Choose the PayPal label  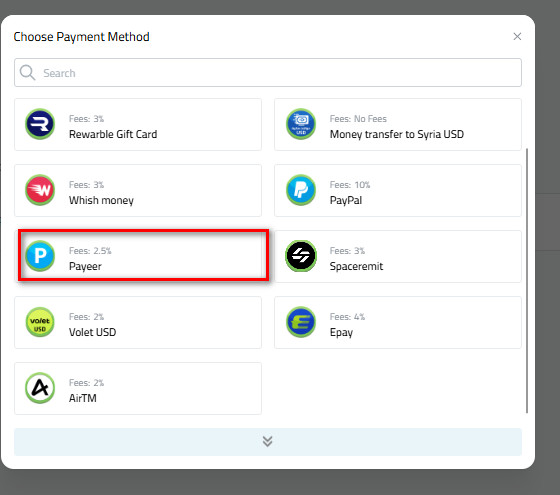345,200
